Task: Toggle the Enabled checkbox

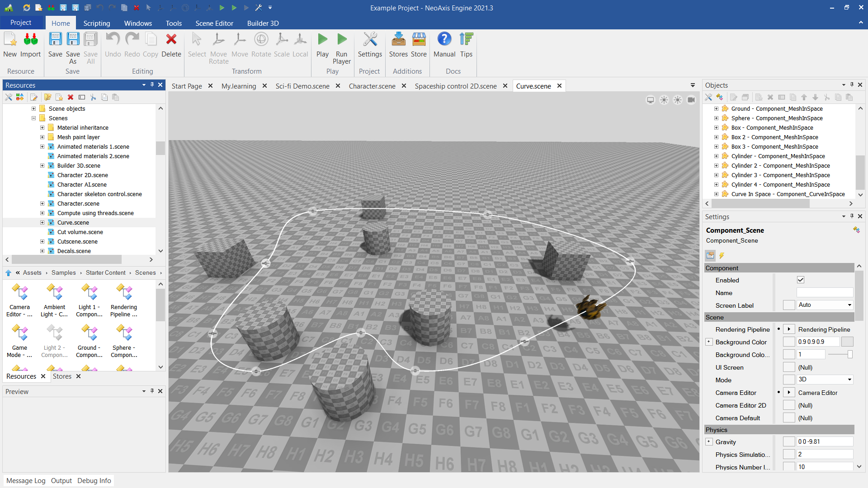Action: pos(801,280)
